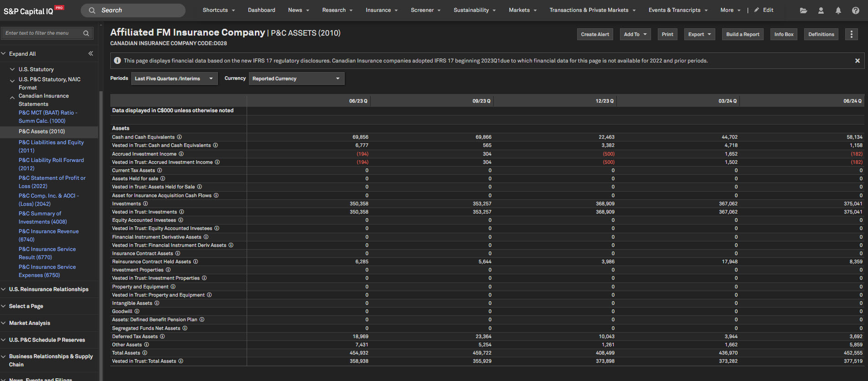Open the Sustainability menu
This screenshot has width=868, height=381.
[x=475, y=10]
